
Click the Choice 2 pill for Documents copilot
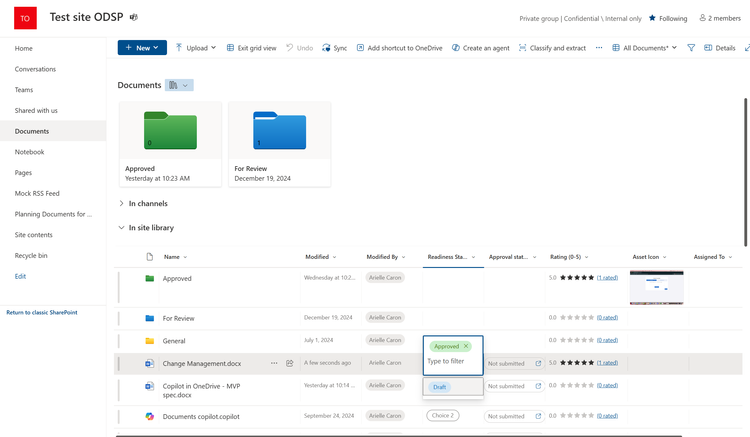coord(443,415)
